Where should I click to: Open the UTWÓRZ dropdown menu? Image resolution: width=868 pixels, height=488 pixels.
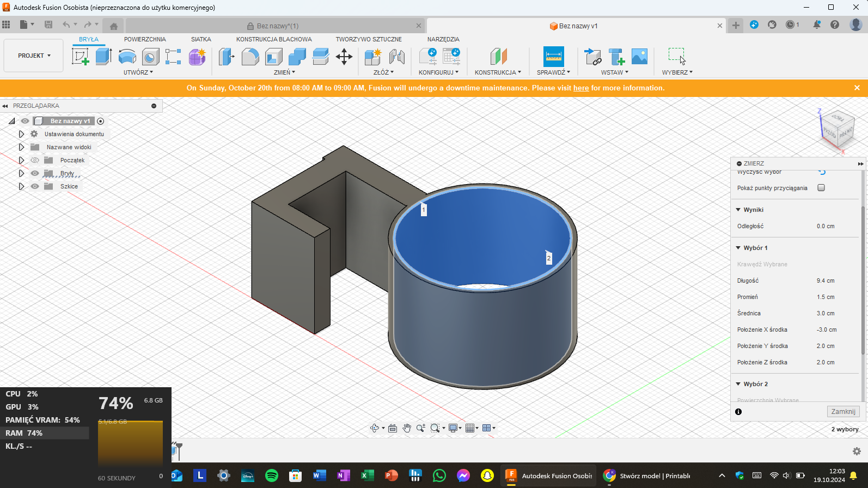point(138,72)
